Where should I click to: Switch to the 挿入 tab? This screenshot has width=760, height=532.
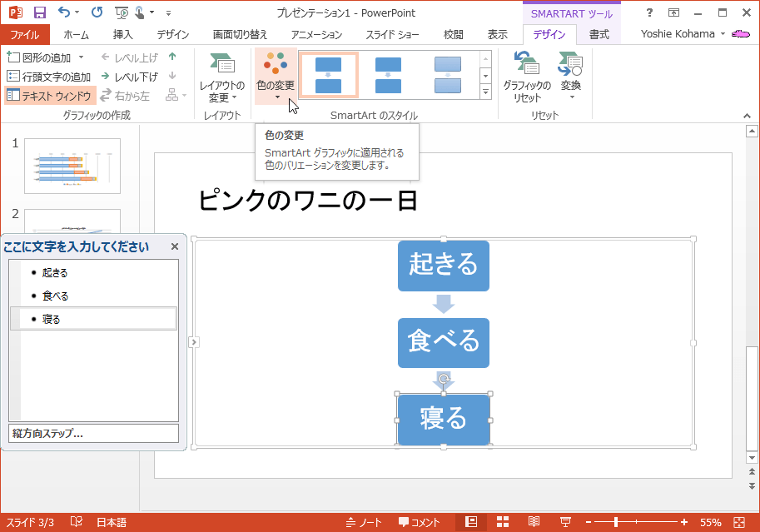click(x=122, y=34)
